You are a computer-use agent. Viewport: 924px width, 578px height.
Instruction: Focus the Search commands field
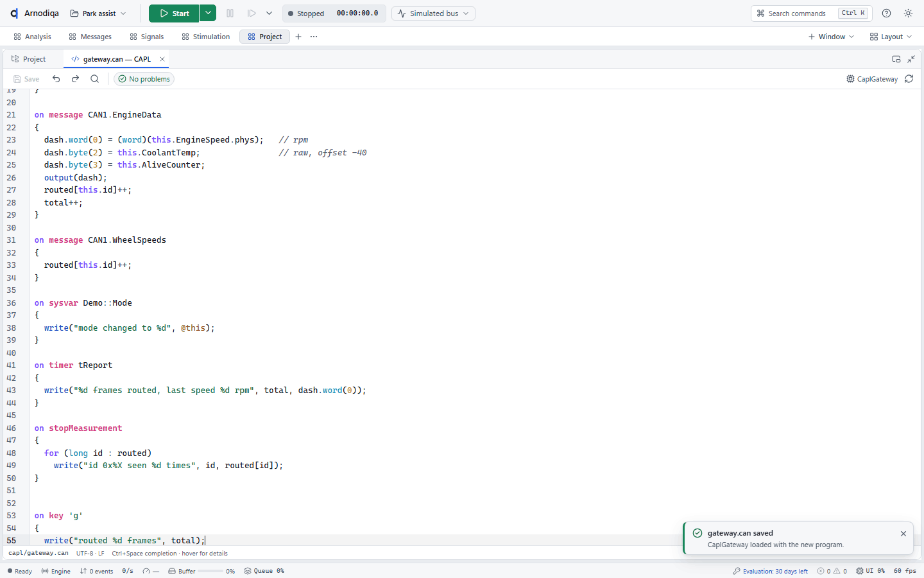[x=810, y=13]
